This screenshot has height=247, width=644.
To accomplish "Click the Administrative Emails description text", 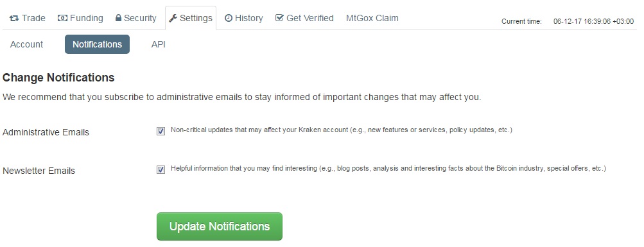I will pos(342,130).
